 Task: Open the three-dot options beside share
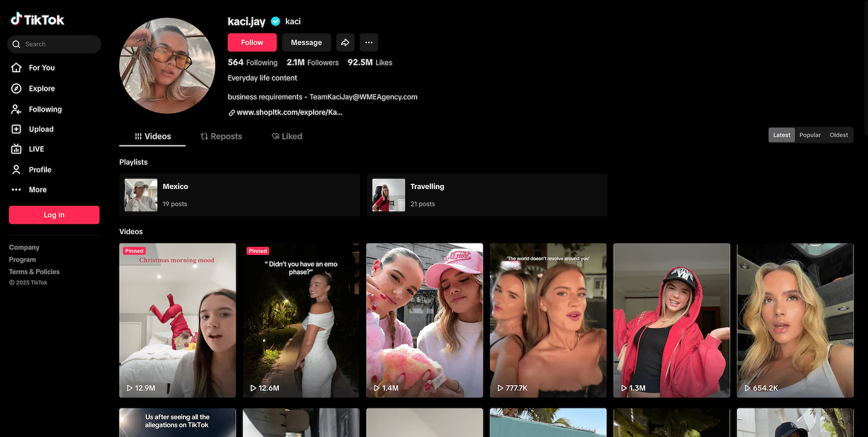pos(369,42)
